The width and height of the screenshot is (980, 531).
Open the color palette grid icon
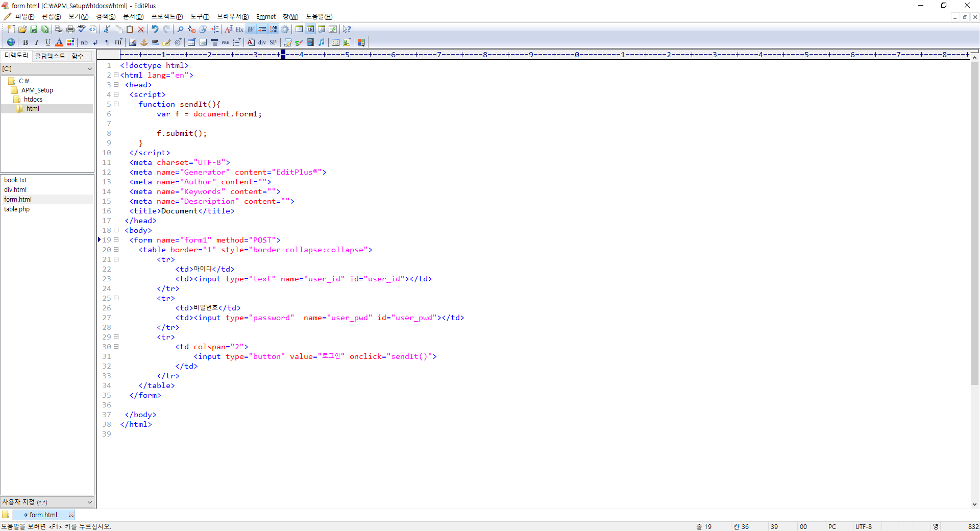point(70,42)
